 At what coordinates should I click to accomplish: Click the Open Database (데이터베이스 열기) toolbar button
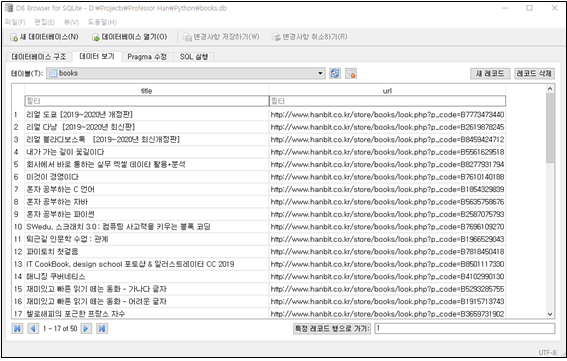[x=129, y=37]
